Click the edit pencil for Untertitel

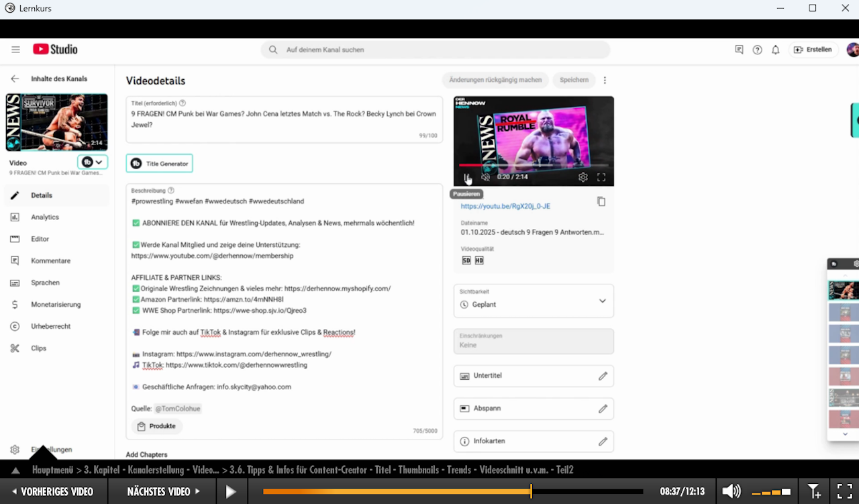click(603, 376)
